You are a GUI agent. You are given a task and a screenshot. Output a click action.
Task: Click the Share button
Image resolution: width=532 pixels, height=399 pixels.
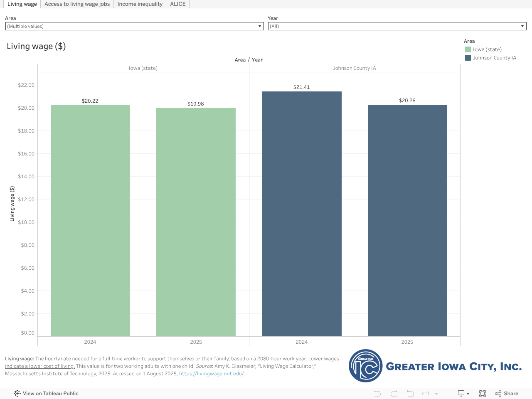pos(507,394)
